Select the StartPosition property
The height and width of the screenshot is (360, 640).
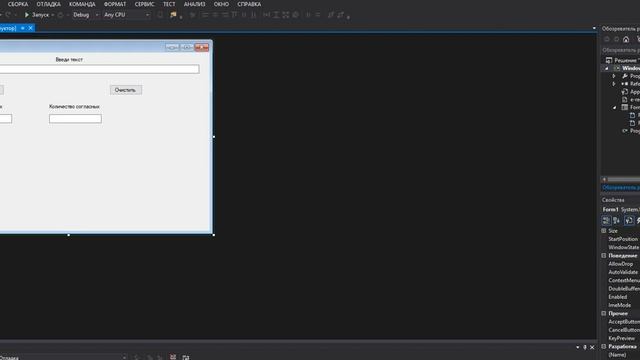coord(623,239)
